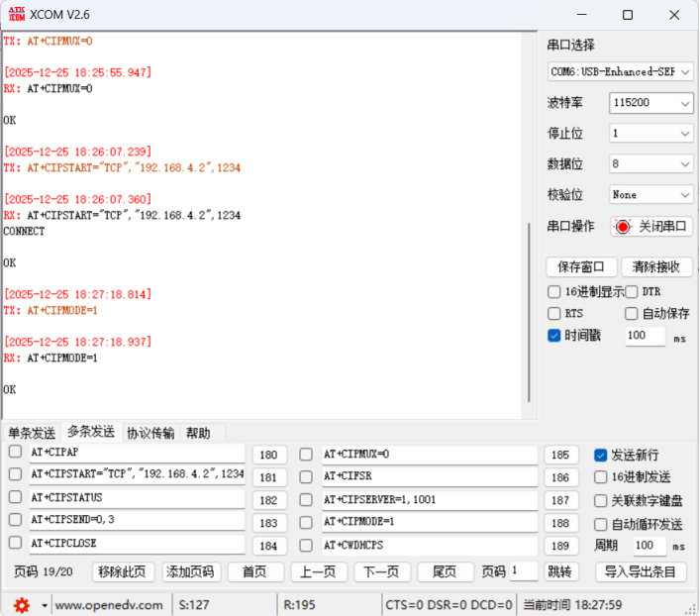Click the R:195 received counter
700x616 pixels.
tap(299, 605)
